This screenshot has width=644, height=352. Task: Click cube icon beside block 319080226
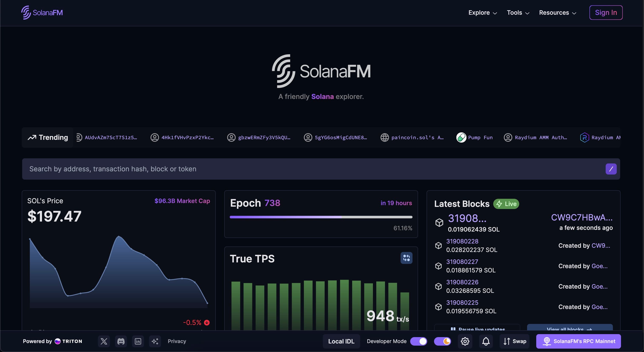(x=438, y=286)
